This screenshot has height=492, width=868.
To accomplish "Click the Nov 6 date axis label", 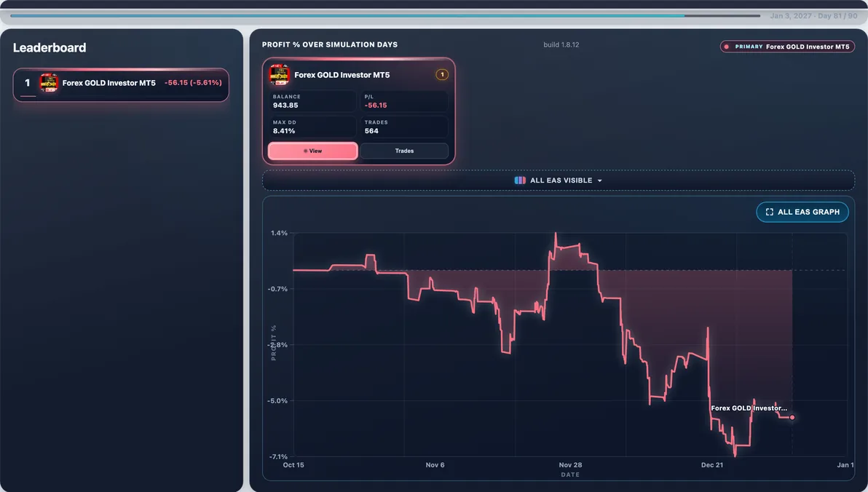I will tap(435, 465).
